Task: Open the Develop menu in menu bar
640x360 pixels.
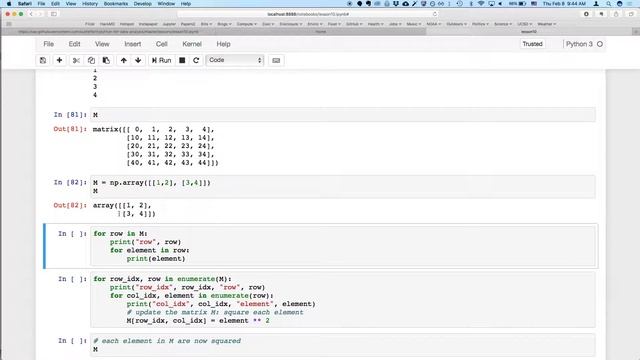Action: [142, 4]
